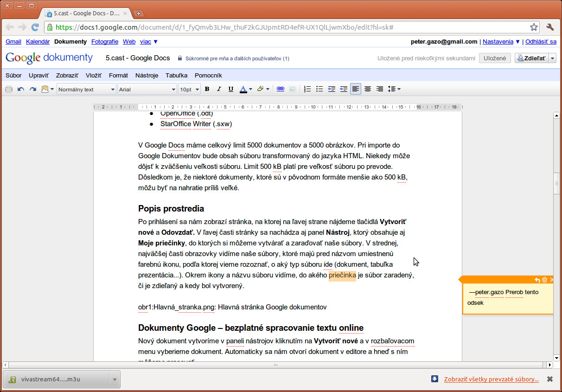
Task: Click the Zdieľať share button
Action: pyautogui.click(x=531, y=58)
